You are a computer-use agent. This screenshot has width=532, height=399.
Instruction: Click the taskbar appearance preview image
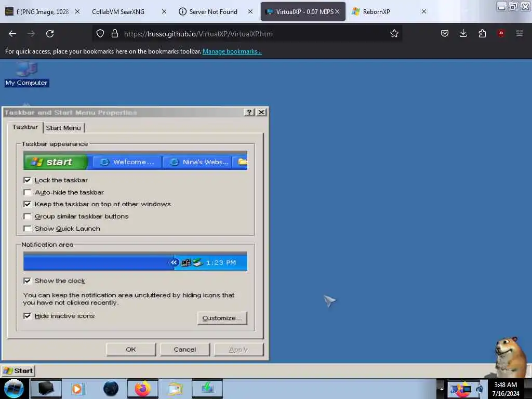click(x=136, y=161)
